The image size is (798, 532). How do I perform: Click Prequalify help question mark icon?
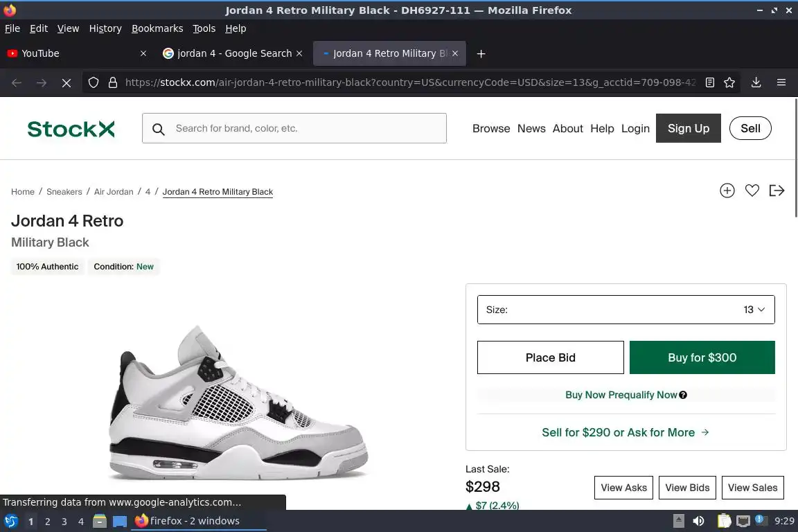[x=683, y=395]
